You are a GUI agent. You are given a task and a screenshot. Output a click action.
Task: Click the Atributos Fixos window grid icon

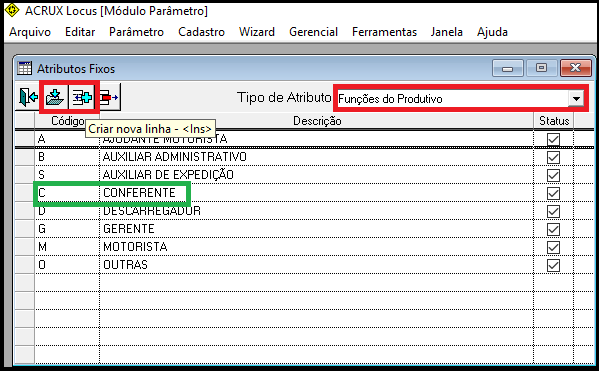click(25, 68)
